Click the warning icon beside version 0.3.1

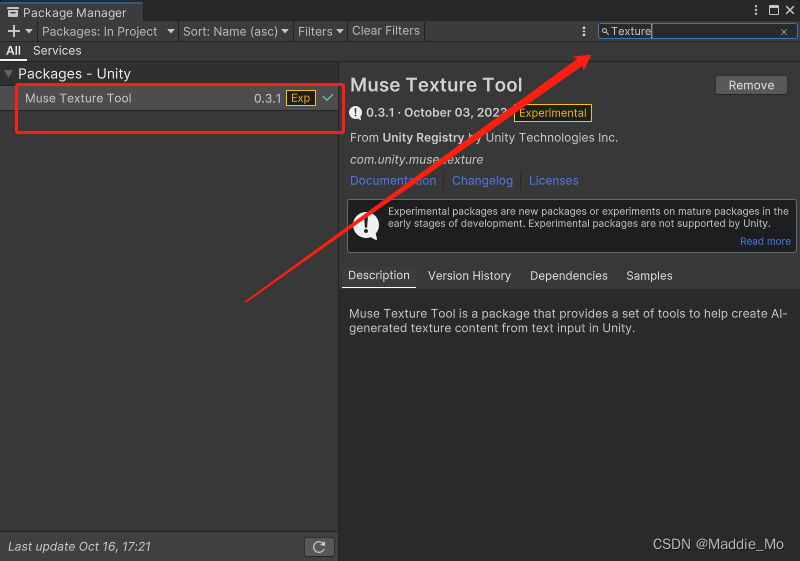point(356,113)
